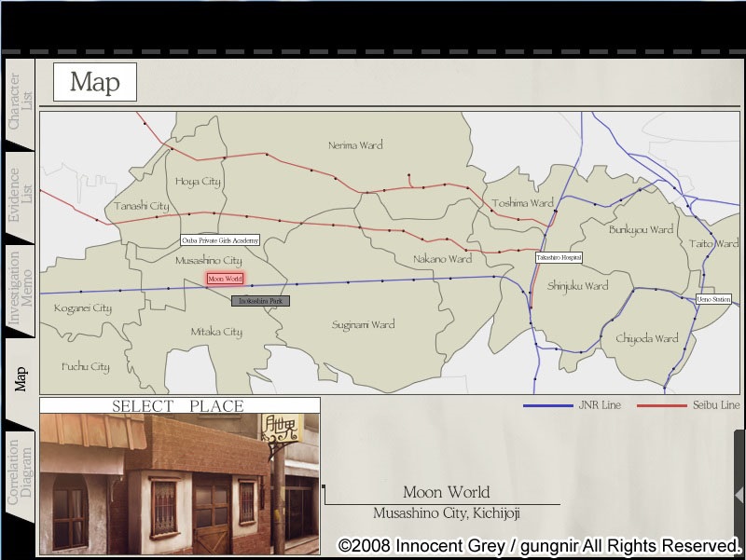746x560 pixels.
Task: Click the blue JNR Line legend swatch
Action: [547, 406]
